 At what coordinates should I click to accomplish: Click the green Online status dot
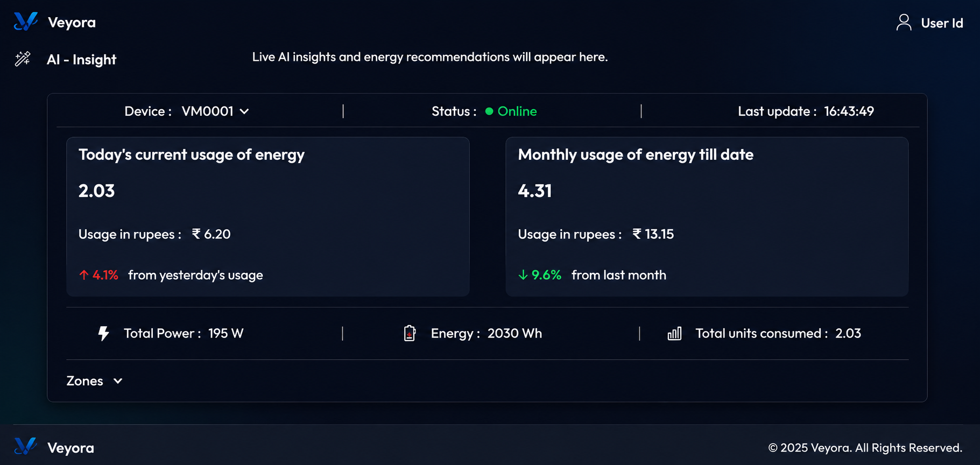tap(489, 111)
